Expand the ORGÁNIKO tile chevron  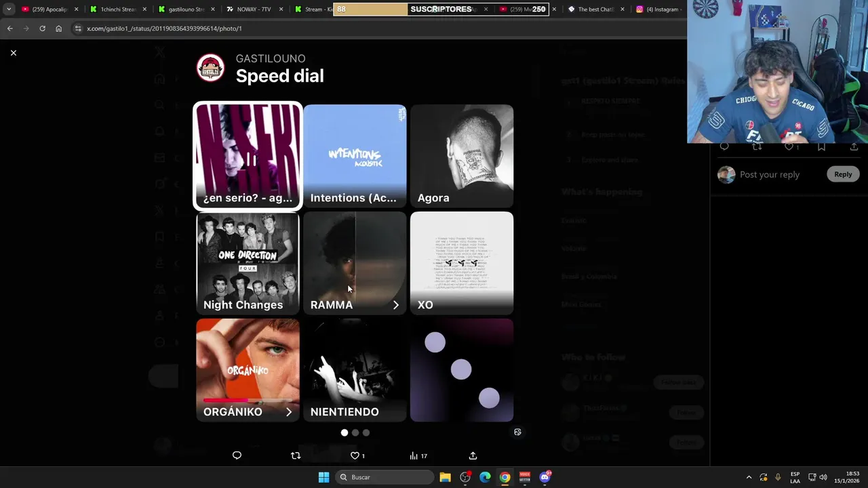coord(289,412)
